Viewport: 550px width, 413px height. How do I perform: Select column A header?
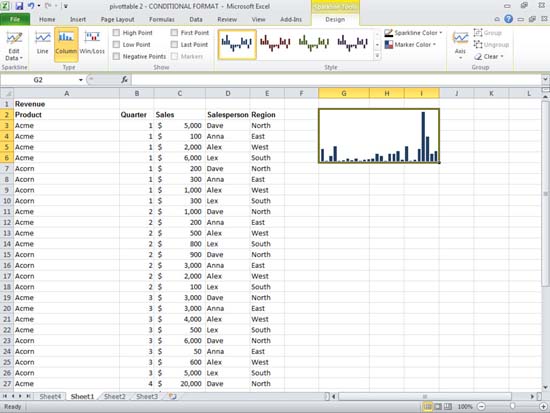point(67,93)
